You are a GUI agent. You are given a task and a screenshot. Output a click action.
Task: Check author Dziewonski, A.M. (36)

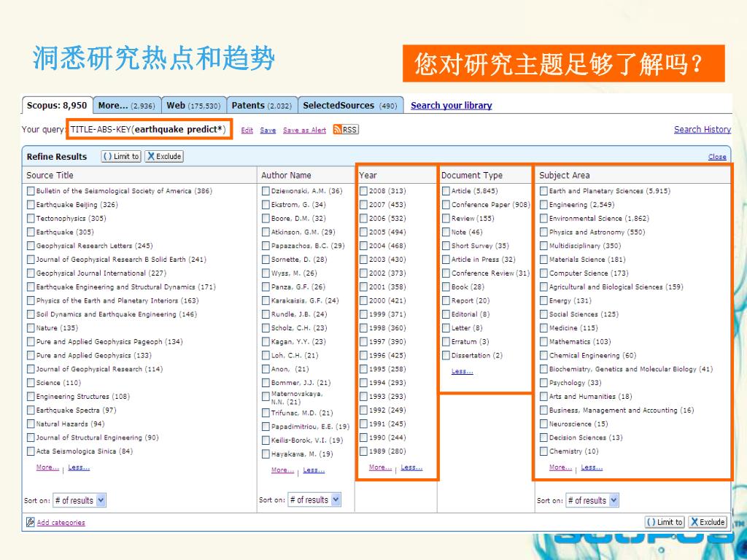[266, 191]
